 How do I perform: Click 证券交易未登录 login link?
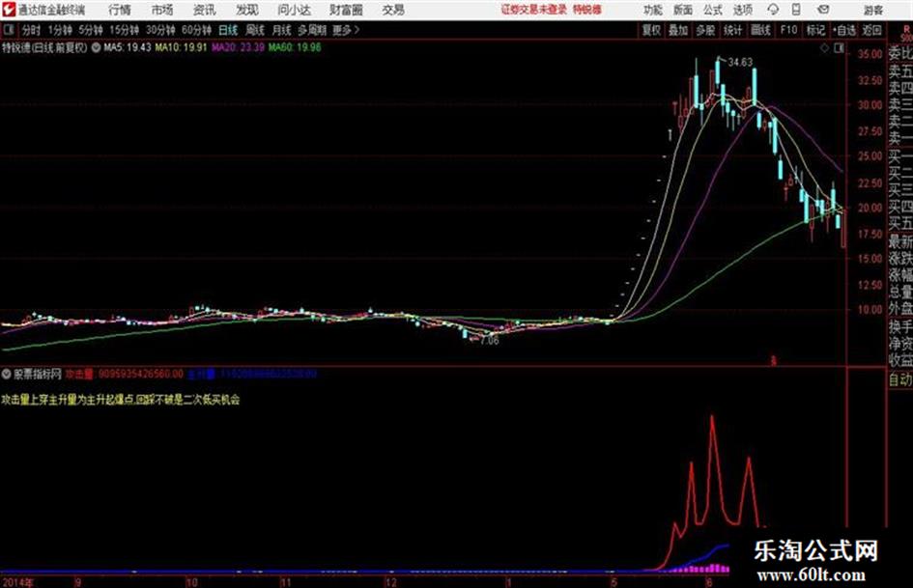click(x=534, y=10)
